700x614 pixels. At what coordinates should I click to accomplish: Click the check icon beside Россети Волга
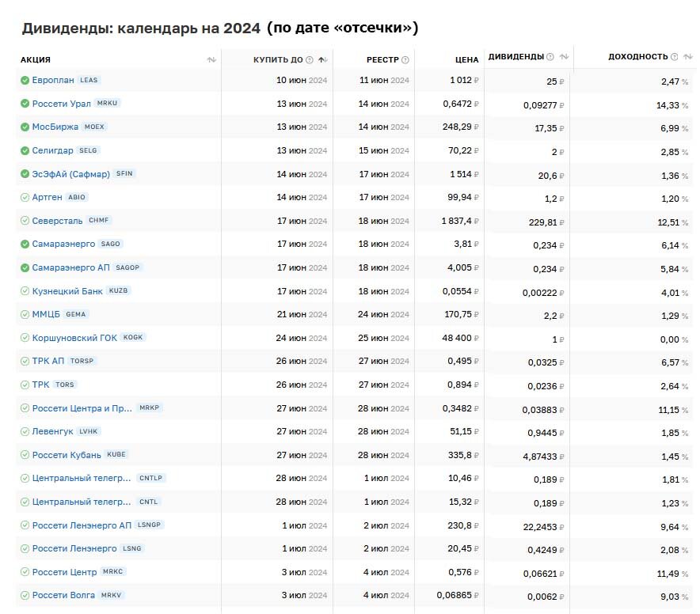point(25,595)
